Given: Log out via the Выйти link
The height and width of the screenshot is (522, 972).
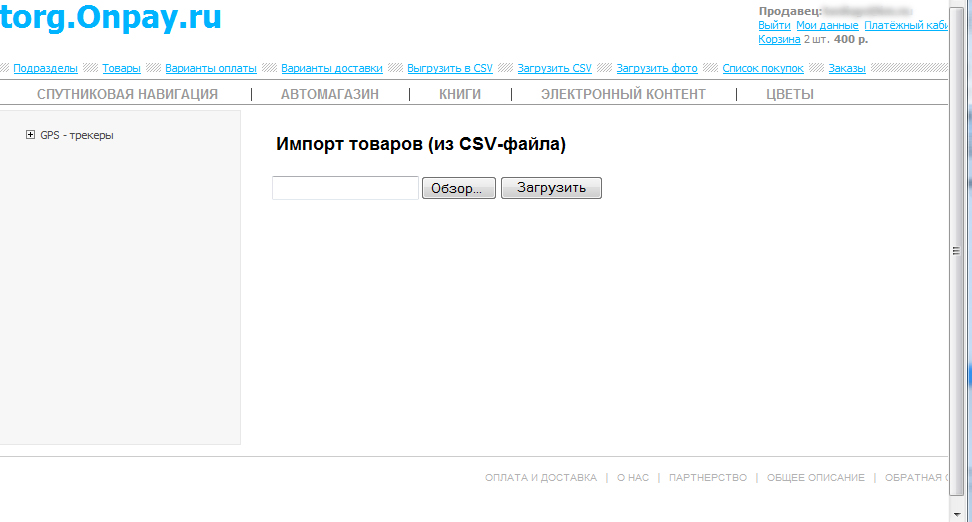Looking at the screenshot, I should [774, 25].
